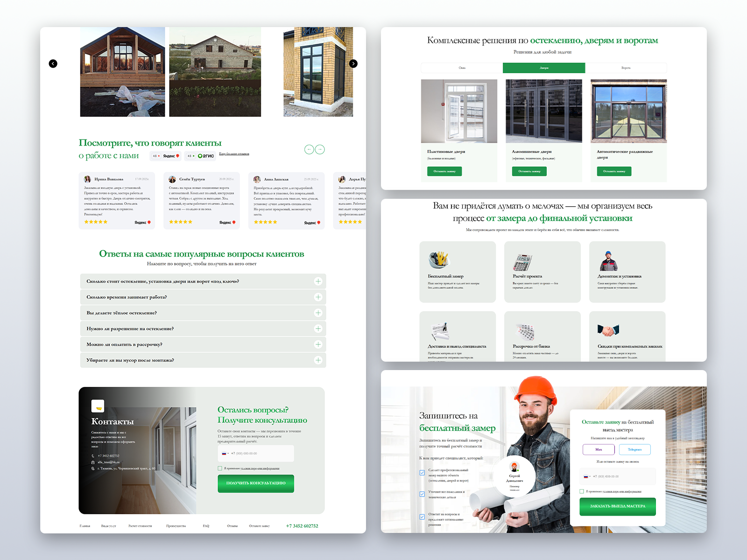Toggle the checkmark beside Ответит на вопросы
747x560 pixels.
click(422, 517)
